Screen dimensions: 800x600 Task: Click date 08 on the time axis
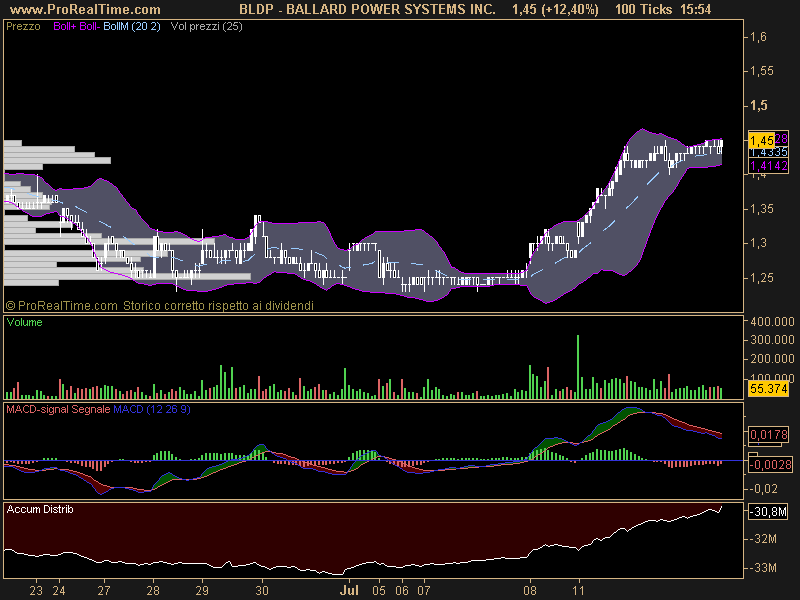(x=530, y=591)
